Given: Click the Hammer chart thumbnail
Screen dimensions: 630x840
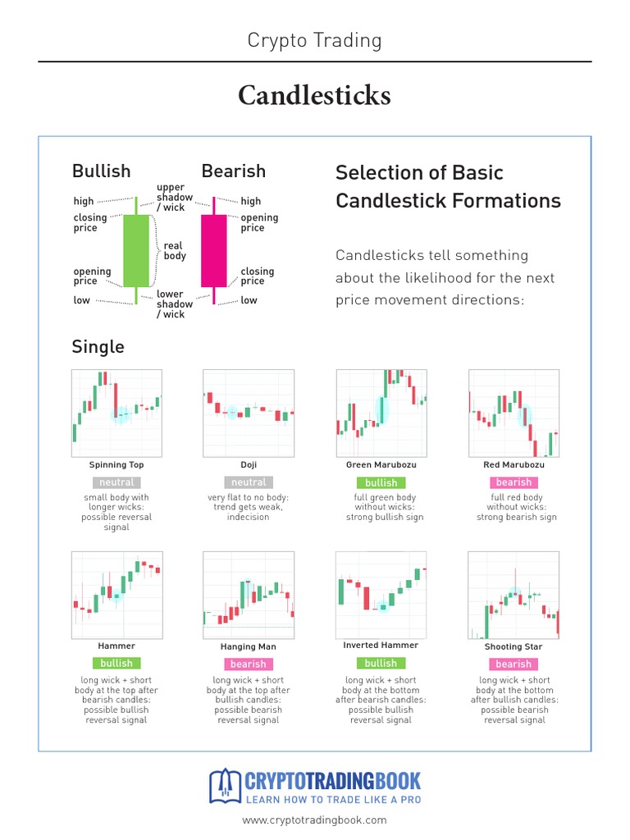Looking at the screenshot, I should pyautogui.click(x=116, y=595).
